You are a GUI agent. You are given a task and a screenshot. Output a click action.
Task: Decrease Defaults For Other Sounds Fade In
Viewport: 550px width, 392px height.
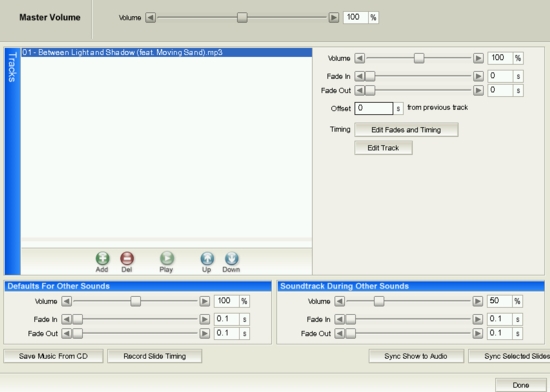pos(67,319)
